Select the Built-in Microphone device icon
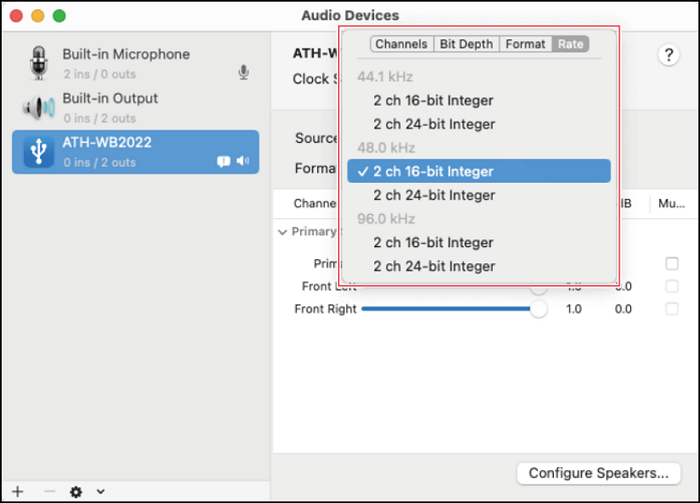Image resolution: width=700 pixels, height=503 pixels. coord(38,62)
